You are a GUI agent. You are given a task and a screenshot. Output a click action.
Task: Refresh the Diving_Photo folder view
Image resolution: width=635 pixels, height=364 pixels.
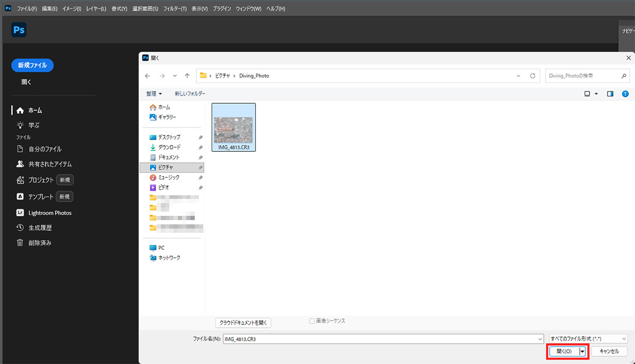pyautogui.click(x=533, y=76)
